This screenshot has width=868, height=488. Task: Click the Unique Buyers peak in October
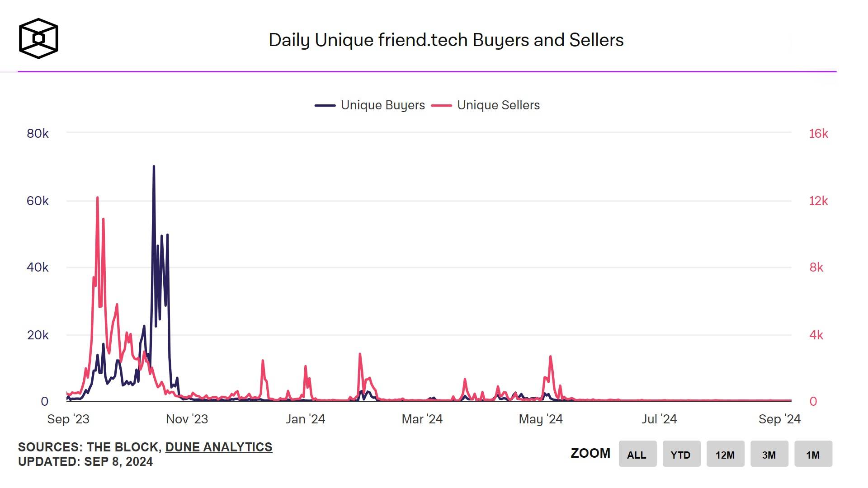(154, 166)
